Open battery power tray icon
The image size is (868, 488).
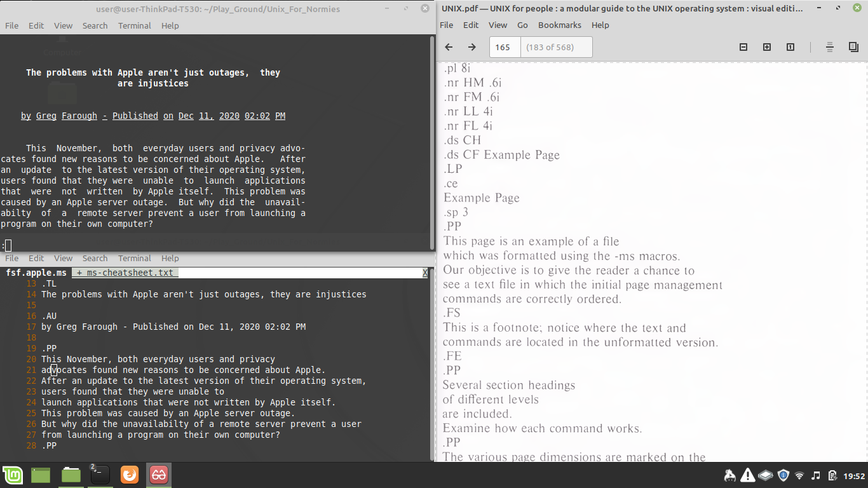[832, 475]
